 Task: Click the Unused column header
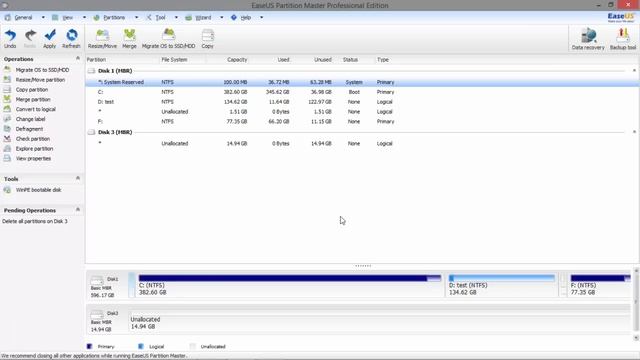(x=323, y=60)
